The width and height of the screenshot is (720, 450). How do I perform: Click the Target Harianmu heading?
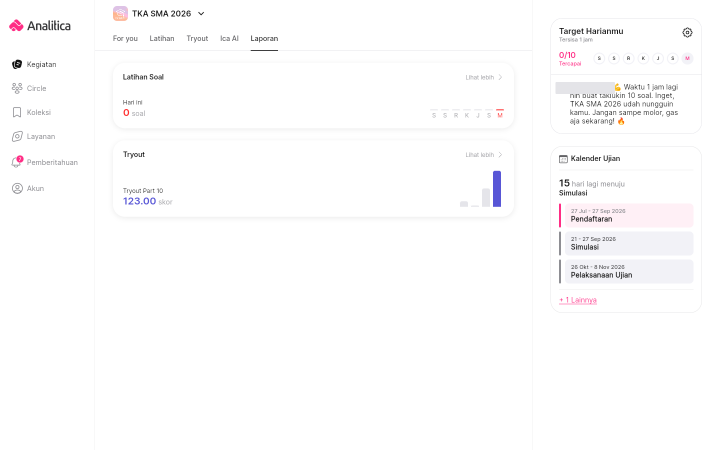click(x=591, y=31)
